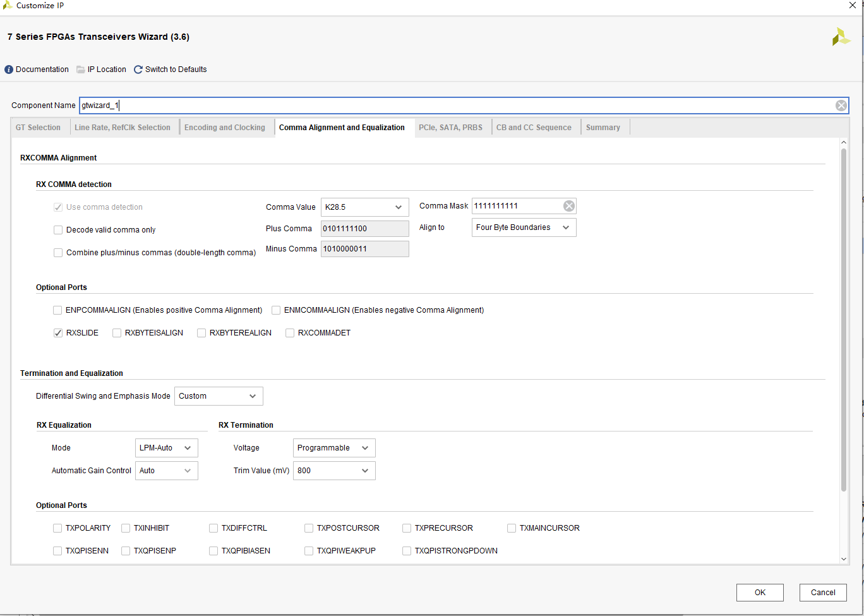Check the TXQPIBIASEN port

pos(213,551)
